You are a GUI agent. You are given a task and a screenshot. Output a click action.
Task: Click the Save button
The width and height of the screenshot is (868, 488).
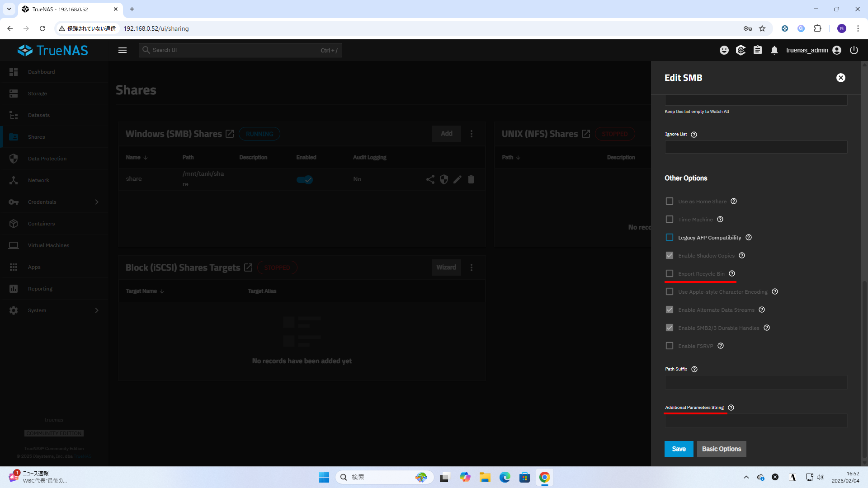click(x=679, y=449)
